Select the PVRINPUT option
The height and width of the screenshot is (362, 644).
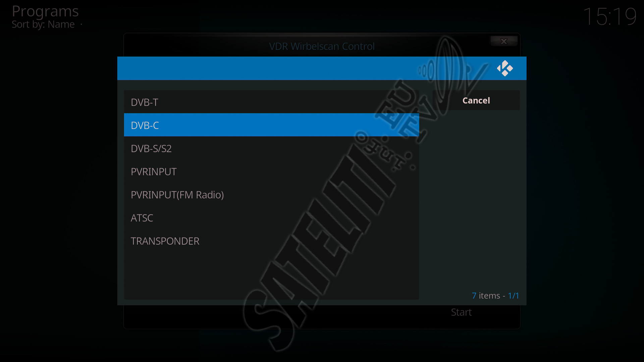coord(271,171)
